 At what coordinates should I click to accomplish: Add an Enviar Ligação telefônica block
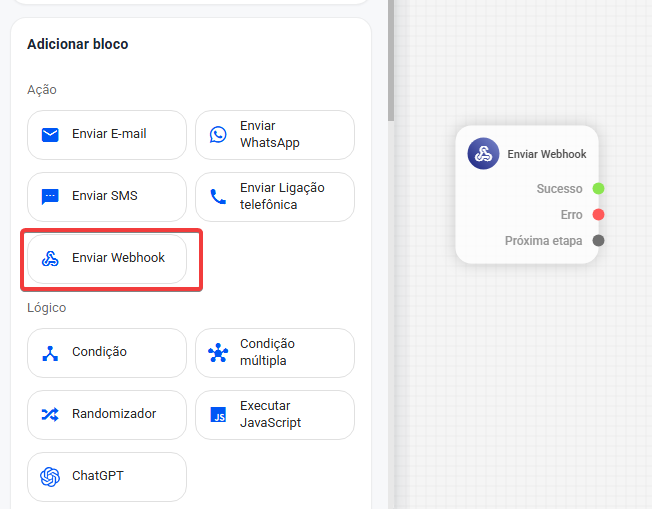(275, 197)
